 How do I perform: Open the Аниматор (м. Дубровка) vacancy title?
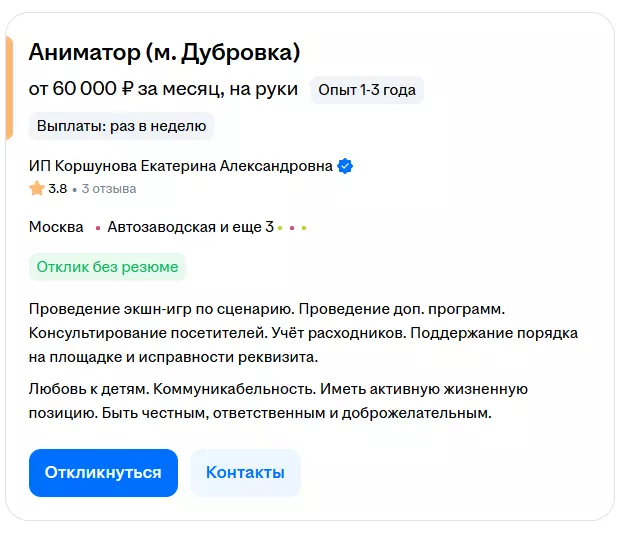click(x=164, y=52)
